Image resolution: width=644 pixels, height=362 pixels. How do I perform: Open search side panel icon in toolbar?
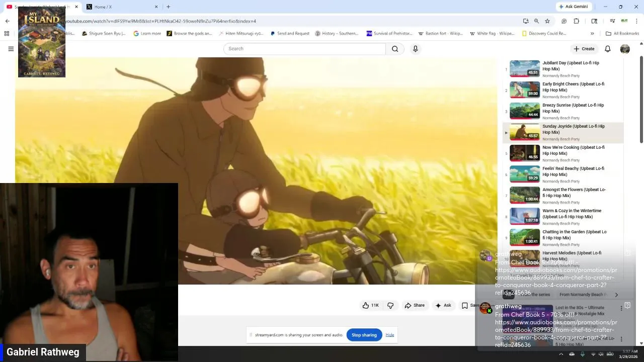(594, 21)
